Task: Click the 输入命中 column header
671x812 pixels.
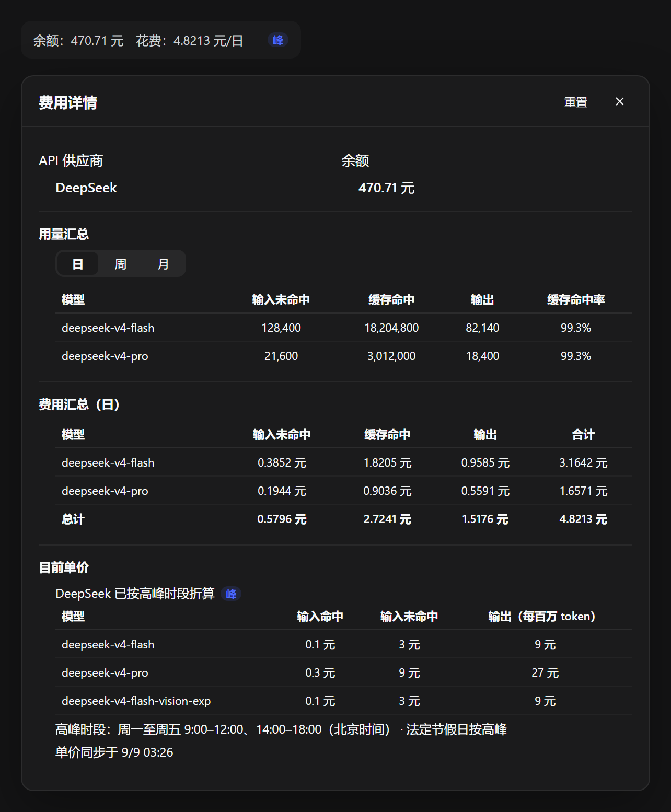Action: coord(320,617)
